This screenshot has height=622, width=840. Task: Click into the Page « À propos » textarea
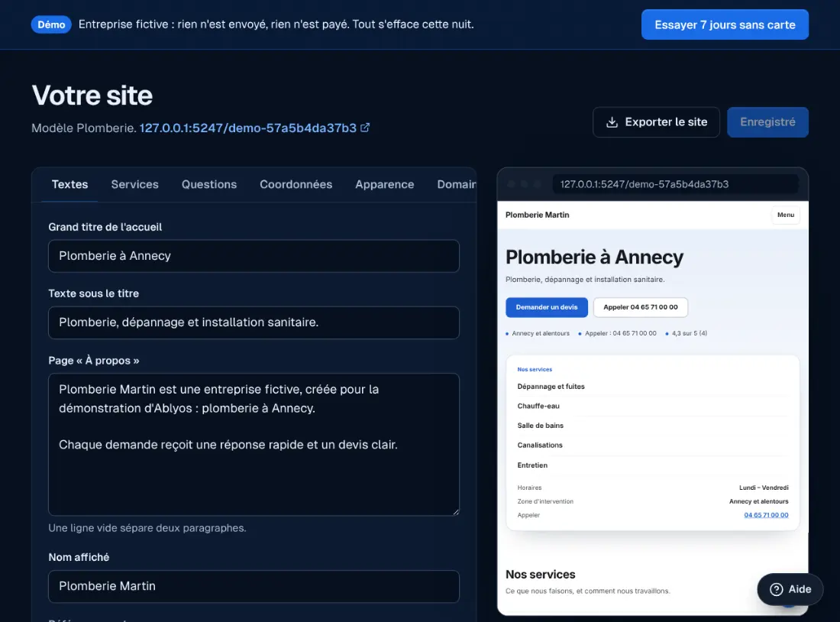coord(254,445)
